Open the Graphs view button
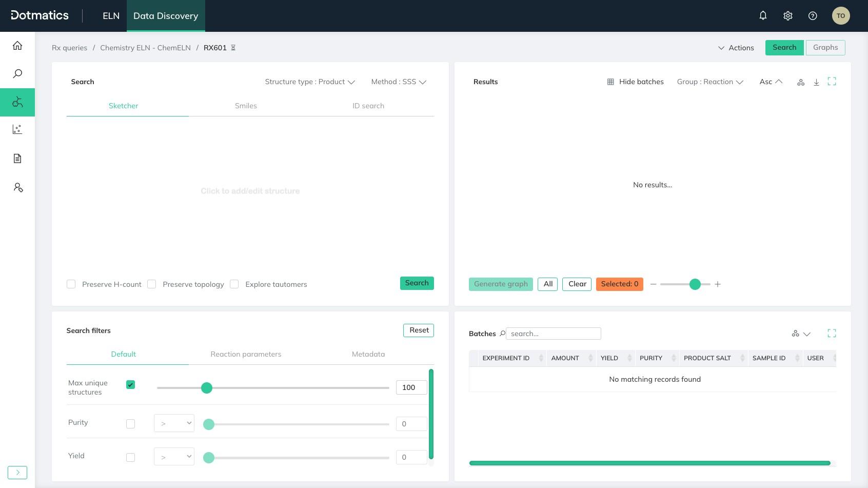Image resolution: width=868 pixels, height=488 pixels. 825,48
